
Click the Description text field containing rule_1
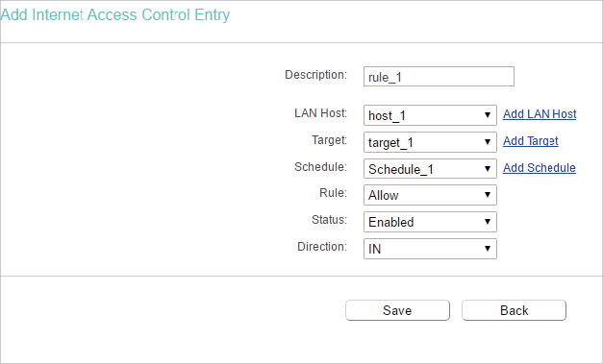point(439,77)
